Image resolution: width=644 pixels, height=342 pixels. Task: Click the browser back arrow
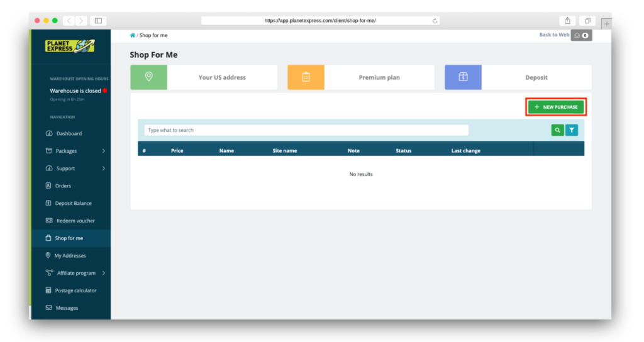point(69,21)
